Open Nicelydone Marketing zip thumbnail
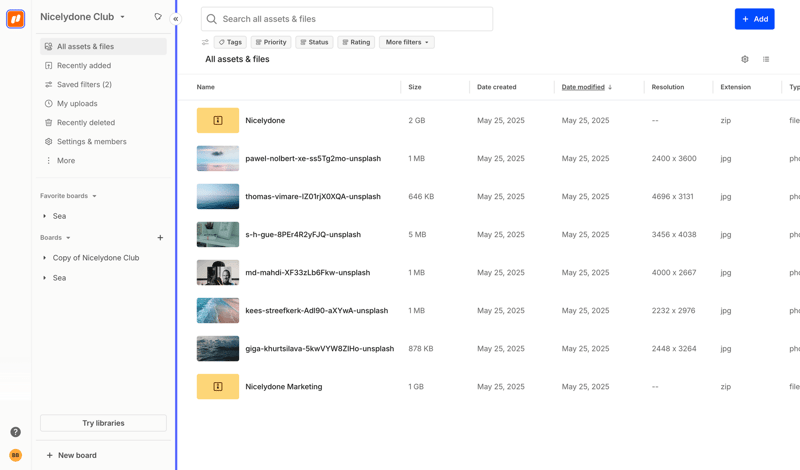The height and width of the screenshot is (470, 800). pyautogui.click(x=218, y=386)
